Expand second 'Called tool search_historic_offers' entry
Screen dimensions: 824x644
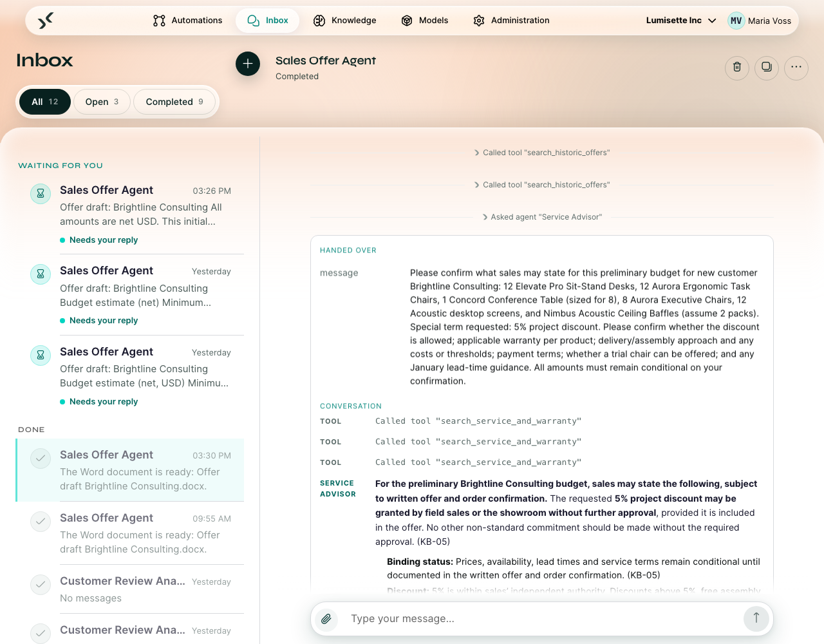point(542,185)
